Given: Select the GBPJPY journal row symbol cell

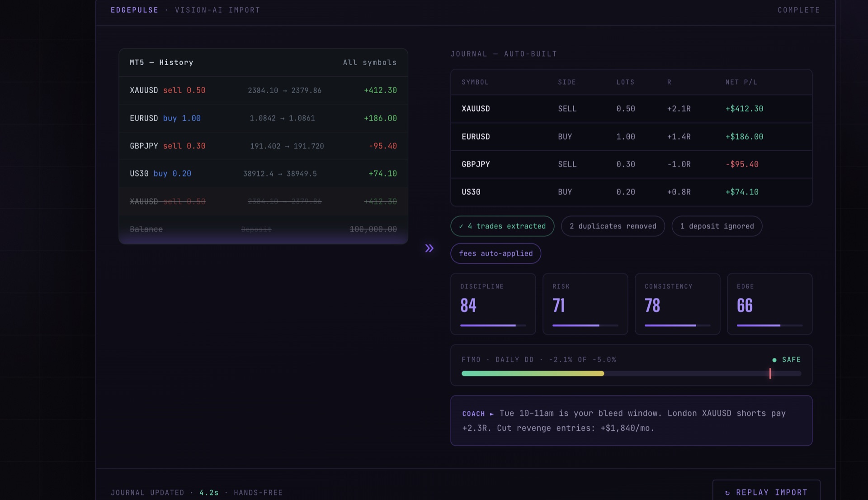Looking at the screenshot, I should [x=476, y=164].
